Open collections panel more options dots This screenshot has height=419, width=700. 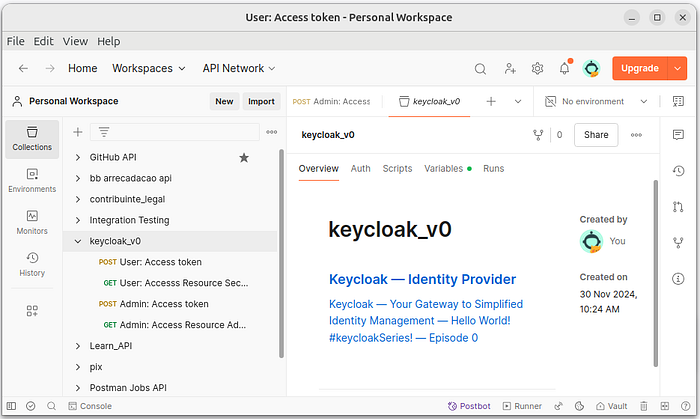pos(271,132)
